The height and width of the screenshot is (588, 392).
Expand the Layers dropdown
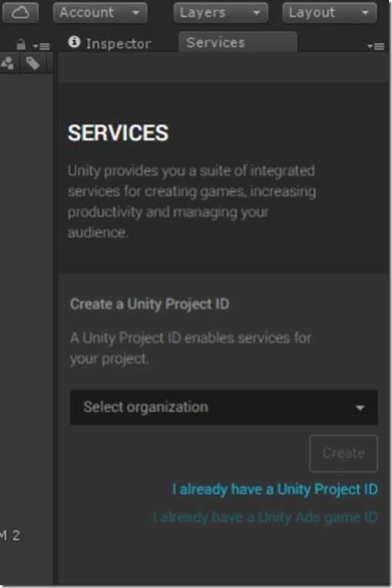pyautogui.click(x=221, y=13)
